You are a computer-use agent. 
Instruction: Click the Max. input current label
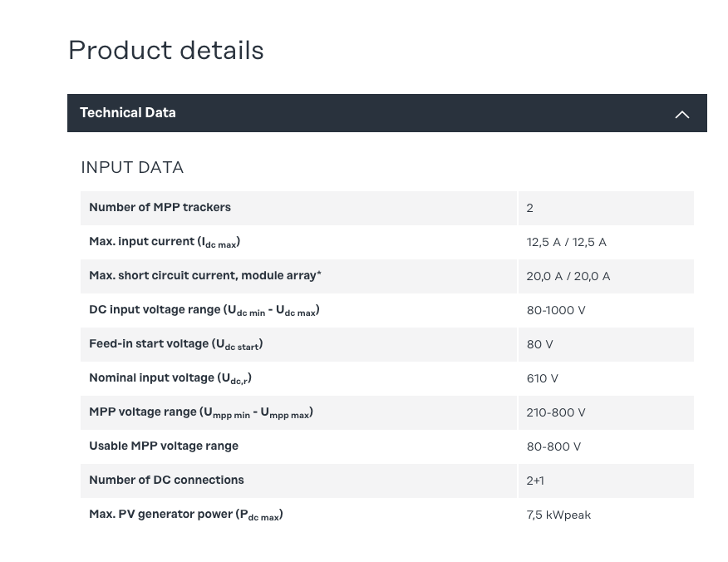point(165,242)
